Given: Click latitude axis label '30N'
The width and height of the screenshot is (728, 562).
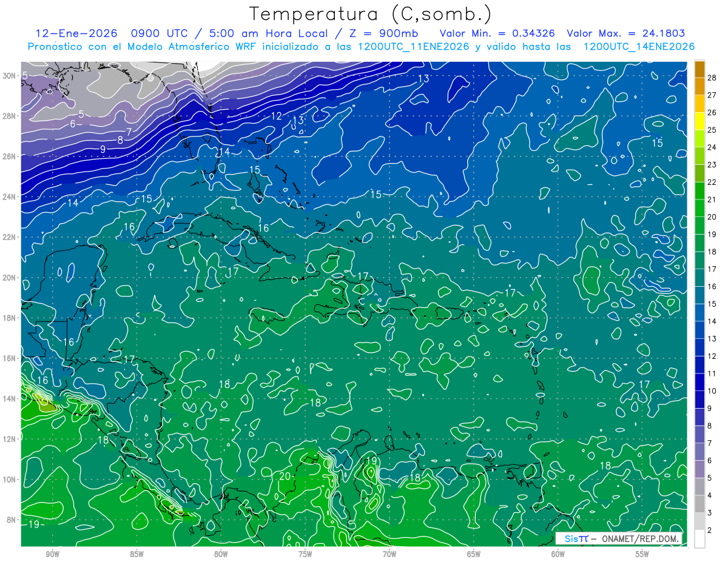Looking at the screenshot, I should tap(10, 76).
